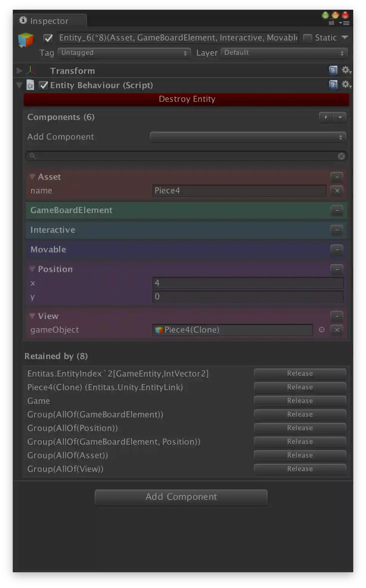
Task: Remove the Asset component with its minus icon
Action: coord(336,176)
